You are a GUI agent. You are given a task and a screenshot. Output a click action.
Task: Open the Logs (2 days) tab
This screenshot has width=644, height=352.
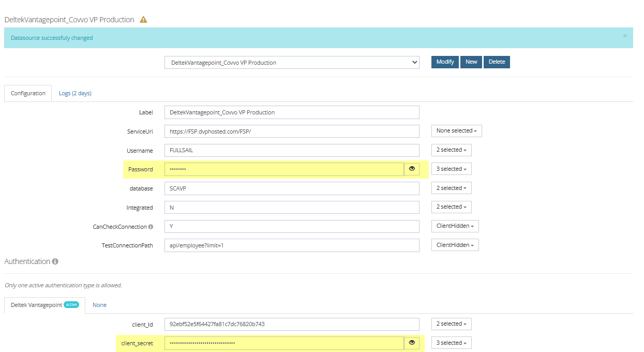[75, 93]
